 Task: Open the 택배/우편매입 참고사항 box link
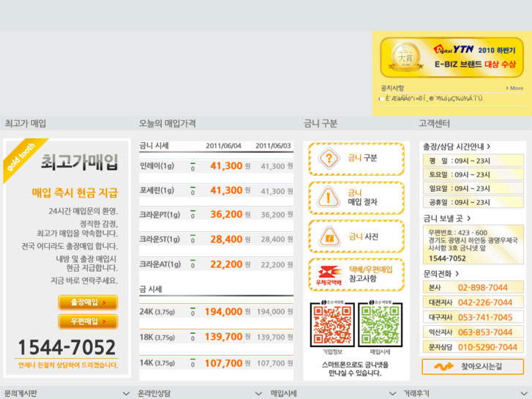[356, 275]
